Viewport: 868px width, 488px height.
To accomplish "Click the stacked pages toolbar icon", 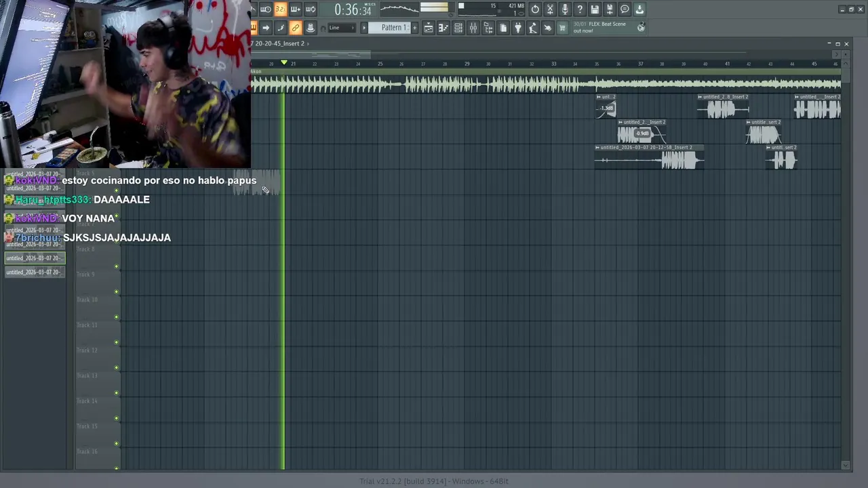I will [x=503, y=28].
